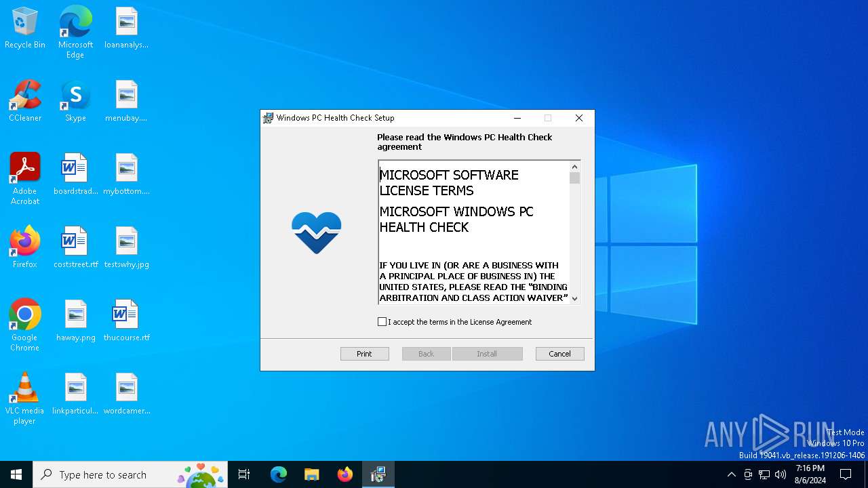Select the Adobe Acrobat desktop shortcut
Image resolution: width=868 pixels, height=488 pixels.
[x=25, y=179]
